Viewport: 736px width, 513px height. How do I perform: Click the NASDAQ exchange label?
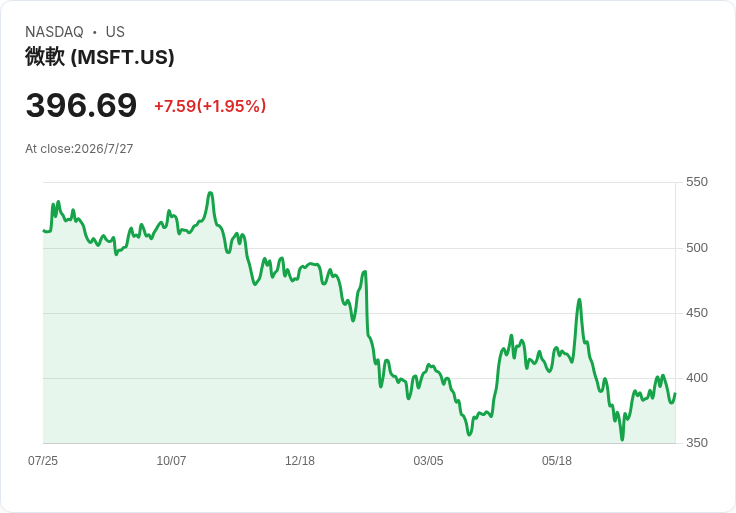(54, 32)
